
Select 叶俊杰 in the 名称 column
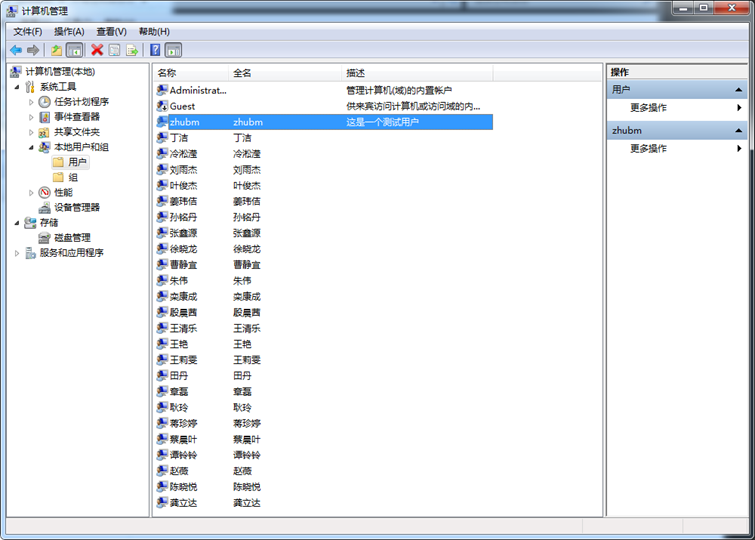(x=183, y=185)
